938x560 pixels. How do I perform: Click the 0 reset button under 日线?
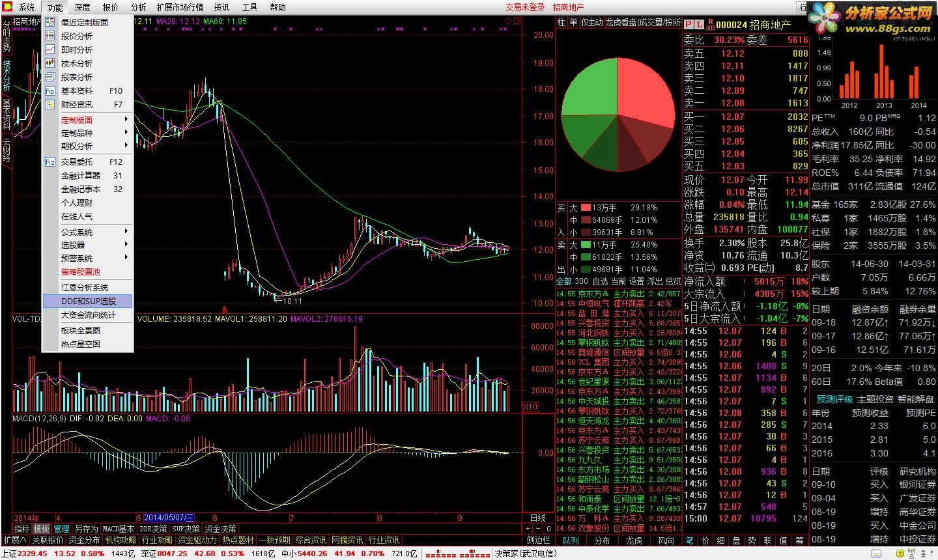pyautogui.click(x=548, y=529)
